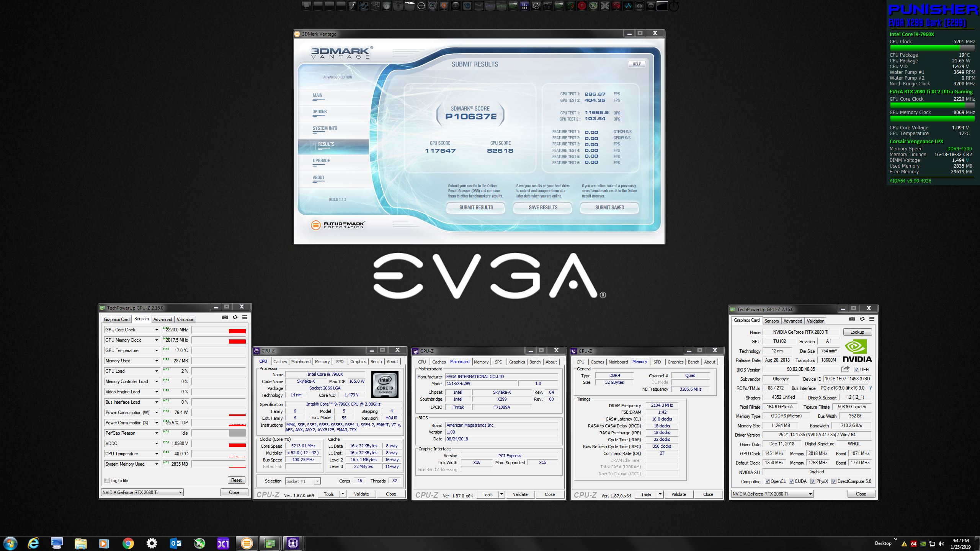Screen dimensions: 980x551
Task: Click Validate button in CPU-Z Mainboard window
Action: pyautogui.click(x=520, y=494)
